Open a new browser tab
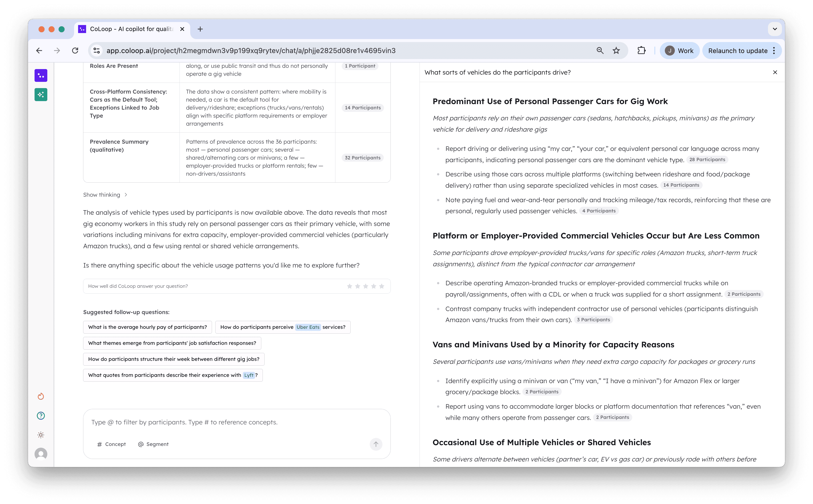 200,29
